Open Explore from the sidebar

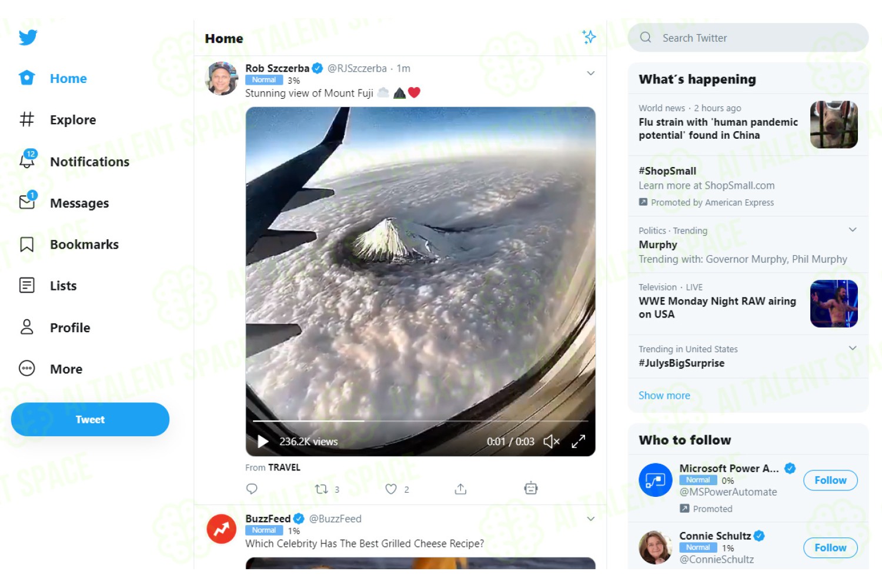(x=58, y=120)
